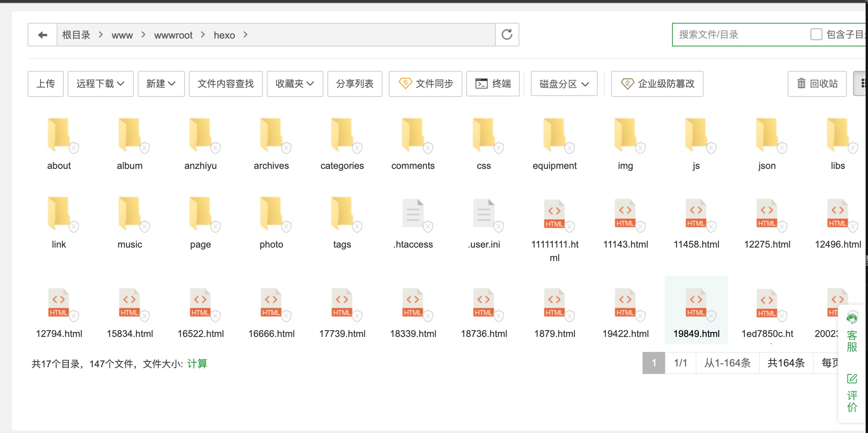Viewport: 868px width, 433px height.
Task: Open the 终端 terminal
Action: 493,83
